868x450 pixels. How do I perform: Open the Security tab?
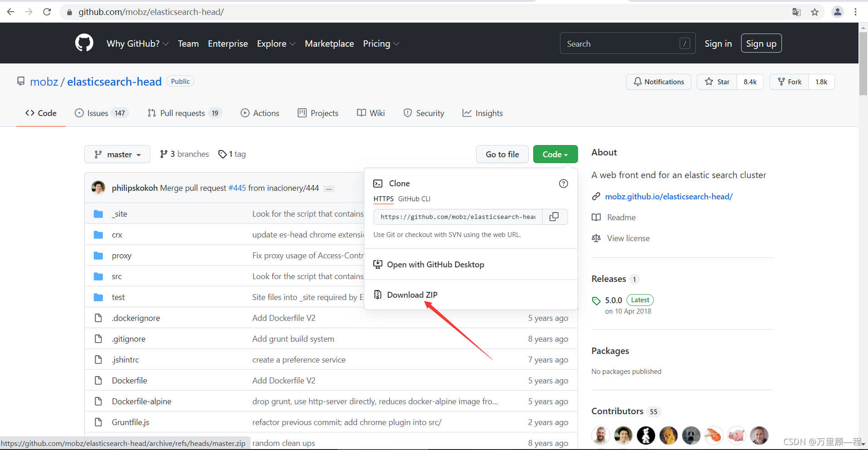[424, 113]
